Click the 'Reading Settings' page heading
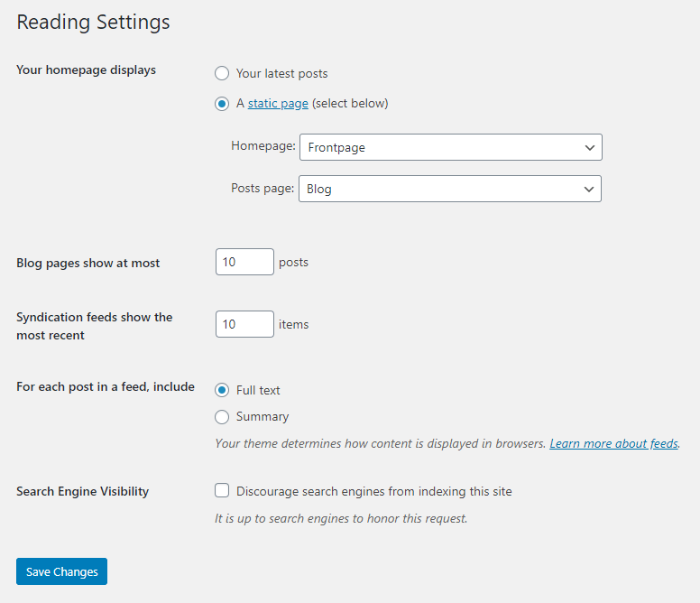Image resolution: width=700 pixels, height=603 pixels. point(93,22)
